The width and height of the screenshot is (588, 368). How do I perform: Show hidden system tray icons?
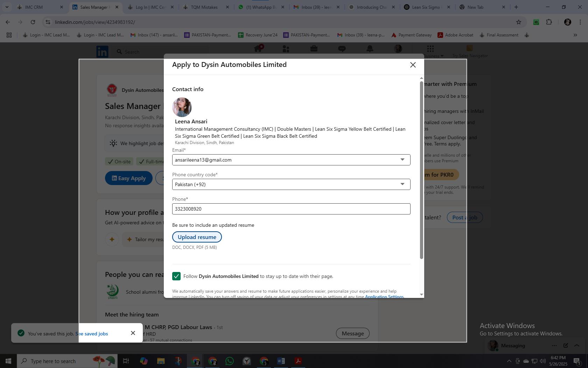509,361
